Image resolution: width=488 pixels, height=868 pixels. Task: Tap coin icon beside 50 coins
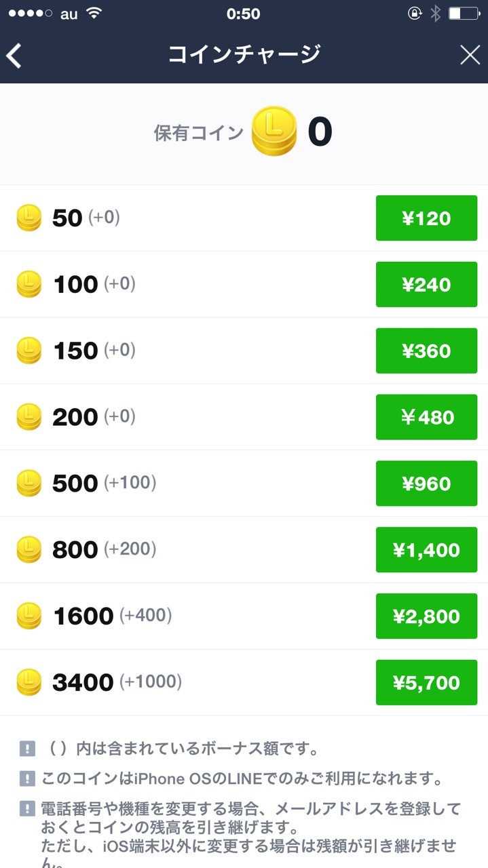(x=29, y=218)
